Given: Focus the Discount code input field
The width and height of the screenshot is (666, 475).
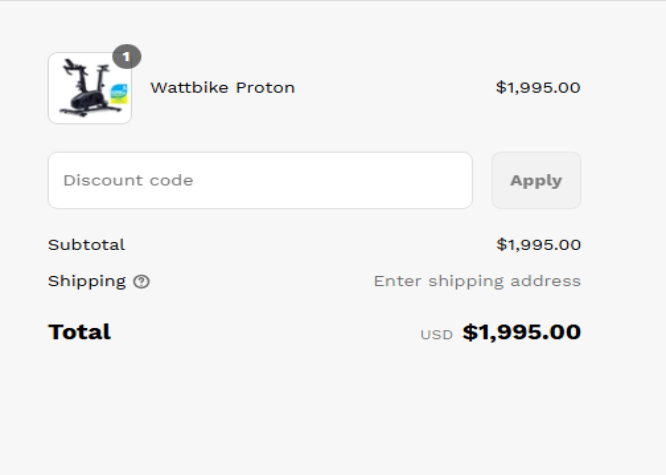Looking at the screenshot, I should pyautogui.click(x=260, y=181).
